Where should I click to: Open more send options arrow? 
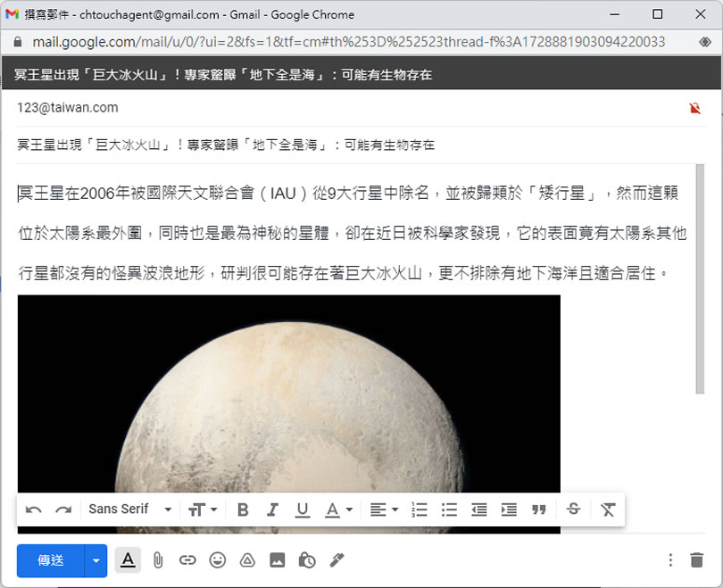click(96, 560)
